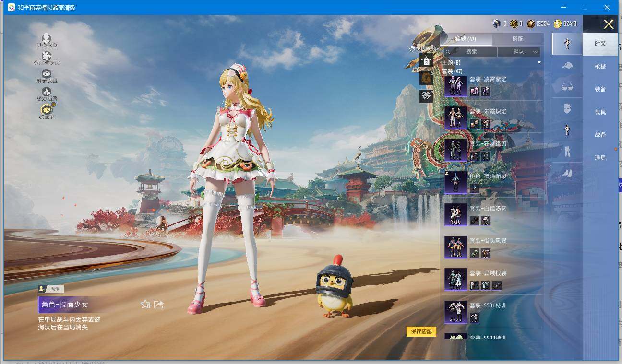Select the 套装-朱霞炽焰 outfit thumbnail
This screenshot has width=622, height=364.
[455, 118]
